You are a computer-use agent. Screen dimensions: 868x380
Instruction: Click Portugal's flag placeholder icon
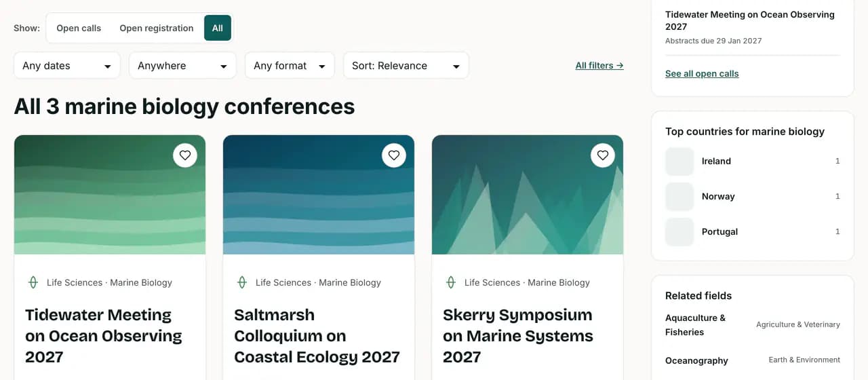point(679,232)
